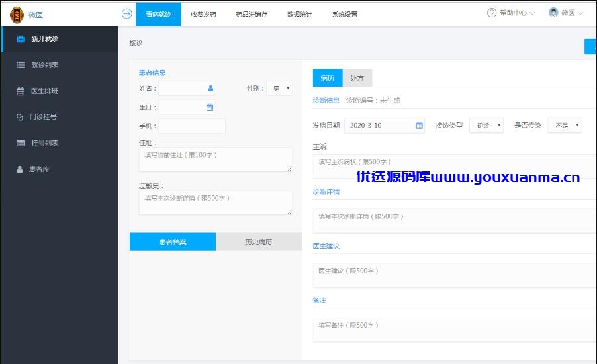Click the help center question mark icon
The height and width of the screenshot is (364, 597).
(492, 13)
